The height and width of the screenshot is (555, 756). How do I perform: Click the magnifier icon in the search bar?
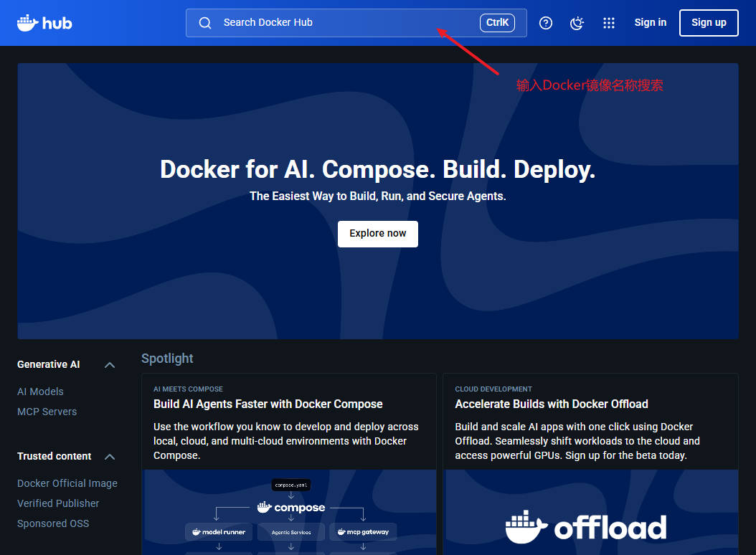[x=204, y=22]
